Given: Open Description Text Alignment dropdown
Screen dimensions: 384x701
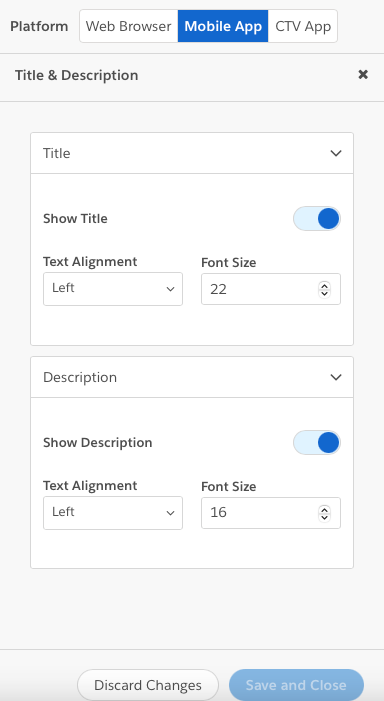Looking at the screenshot, I should point(113,513).
